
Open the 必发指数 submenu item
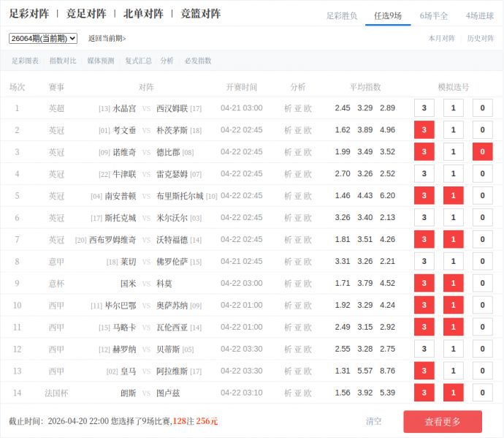coord(197,61)
